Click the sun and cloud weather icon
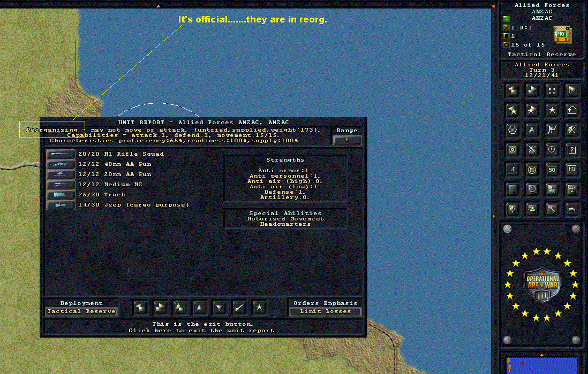 tap(552, 189)
